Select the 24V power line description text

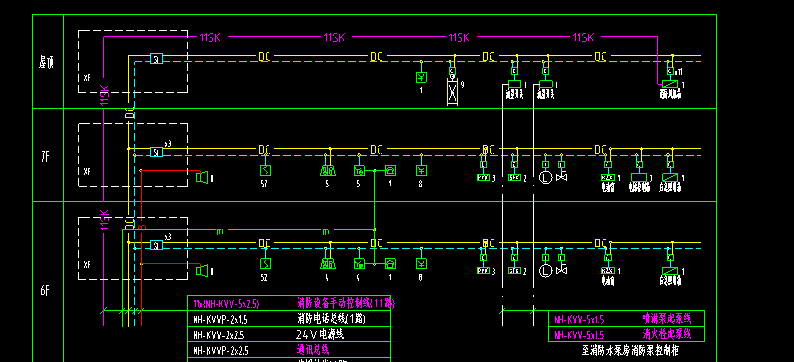(320, 335)
